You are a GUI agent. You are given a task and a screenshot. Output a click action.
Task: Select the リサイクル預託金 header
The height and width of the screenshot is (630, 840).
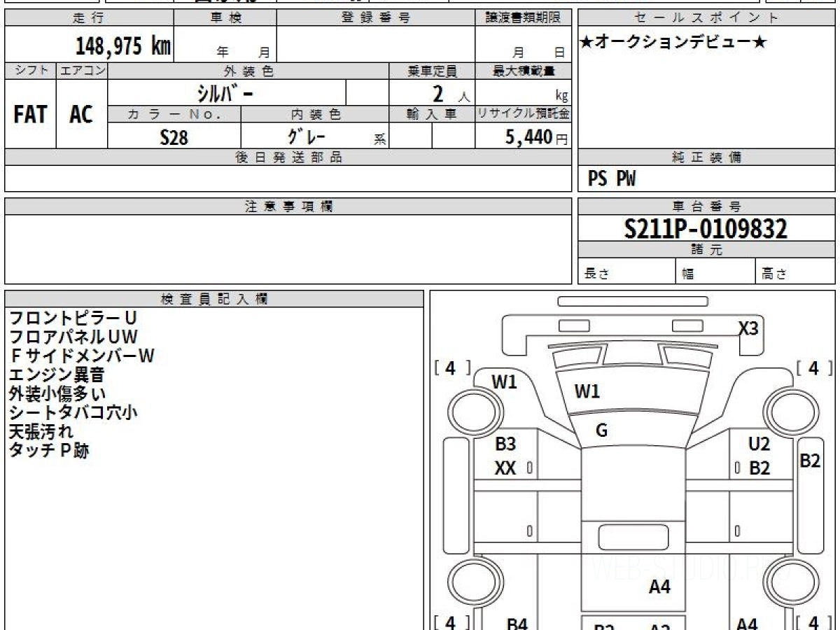click(x=524, y=114)
